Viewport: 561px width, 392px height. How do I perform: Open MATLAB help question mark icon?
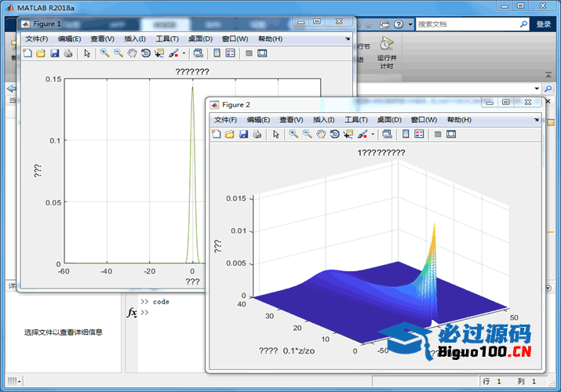pyautogui.click(x=399, y=24)
